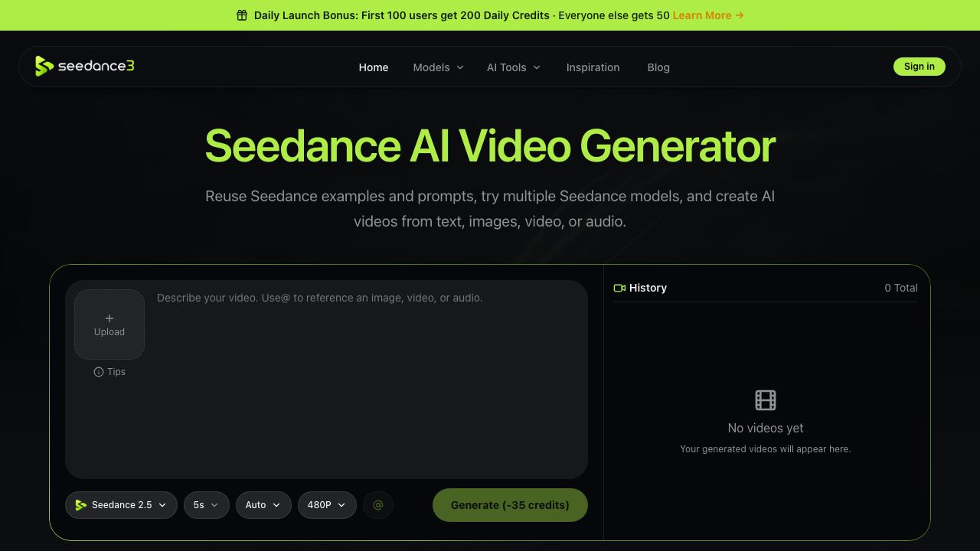Click the film strip empty-state icon
The image size is (980, 551).
(766, 400)
